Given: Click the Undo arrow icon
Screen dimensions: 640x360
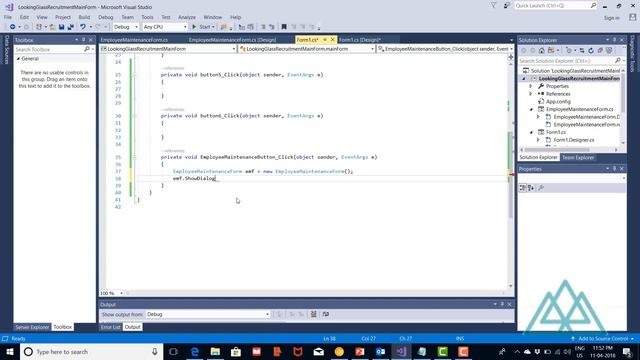Looking at the screenshot, I should (x=83, y=27).
